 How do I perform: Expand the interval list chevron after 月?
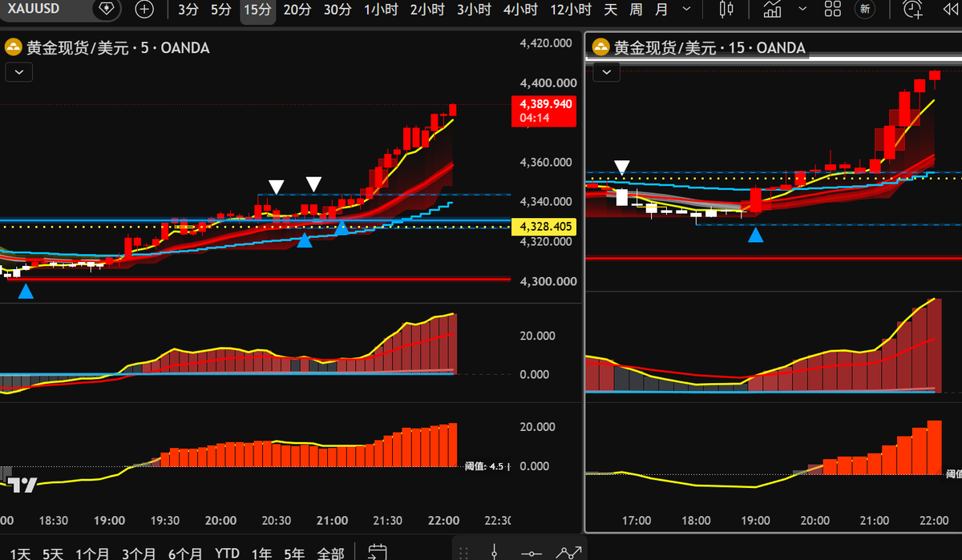(x=686, y=10)
